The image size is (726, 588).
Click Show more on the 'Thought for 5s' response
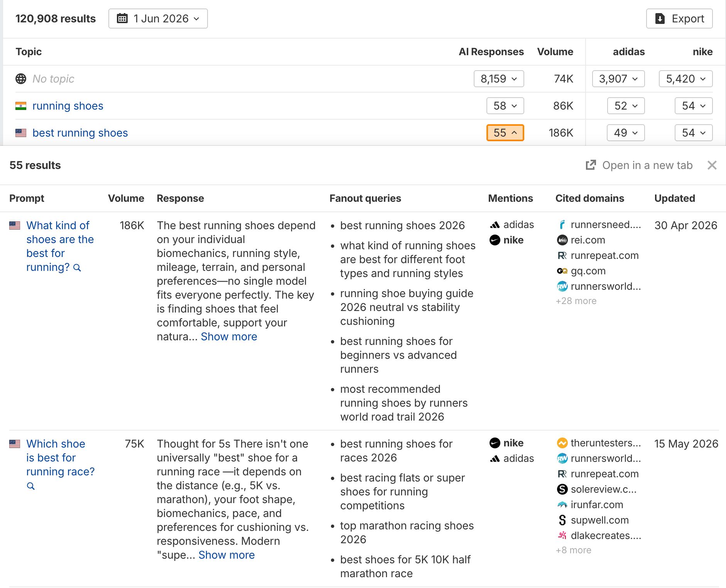[226, 555]
